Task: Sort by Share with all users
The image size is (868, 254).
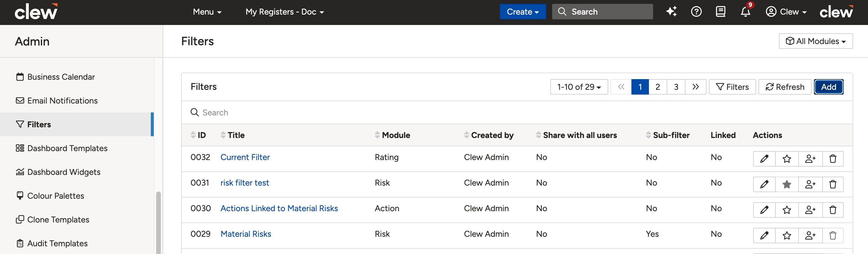Action: point(576,135)
